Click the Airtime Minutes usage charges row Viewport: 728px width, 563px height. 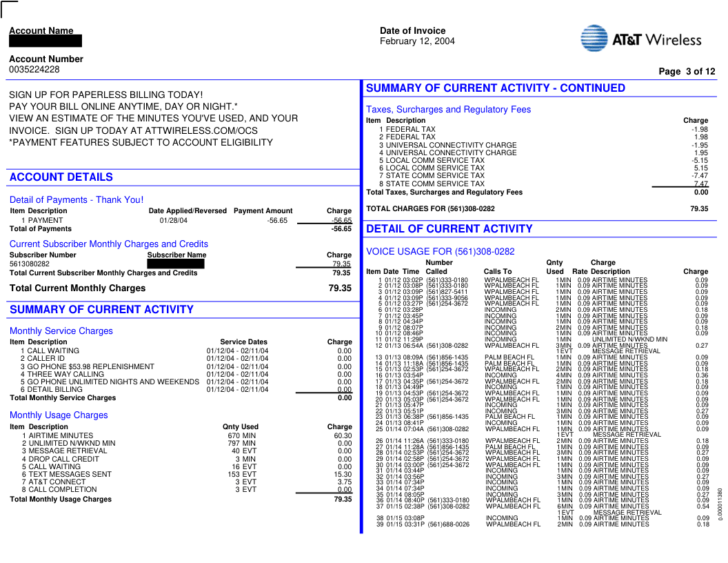[60, 436]
